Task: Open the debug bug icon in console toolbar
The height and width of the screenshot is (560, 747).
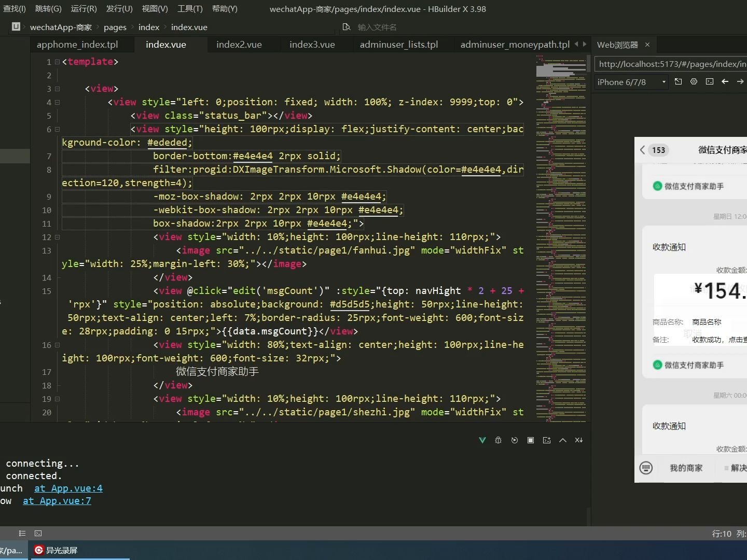Action: pyautogui.click(x=499, y=440)
